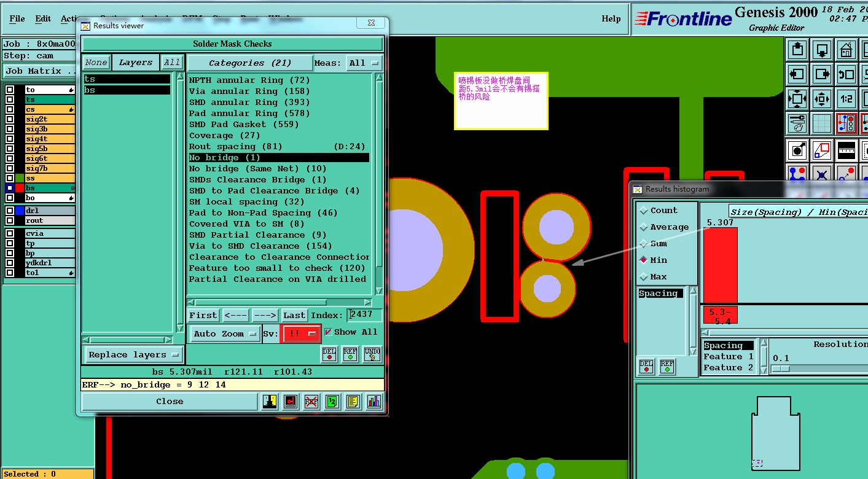
Task: Click the Close button in Results viewer
Action: click(x=170, y=402)
